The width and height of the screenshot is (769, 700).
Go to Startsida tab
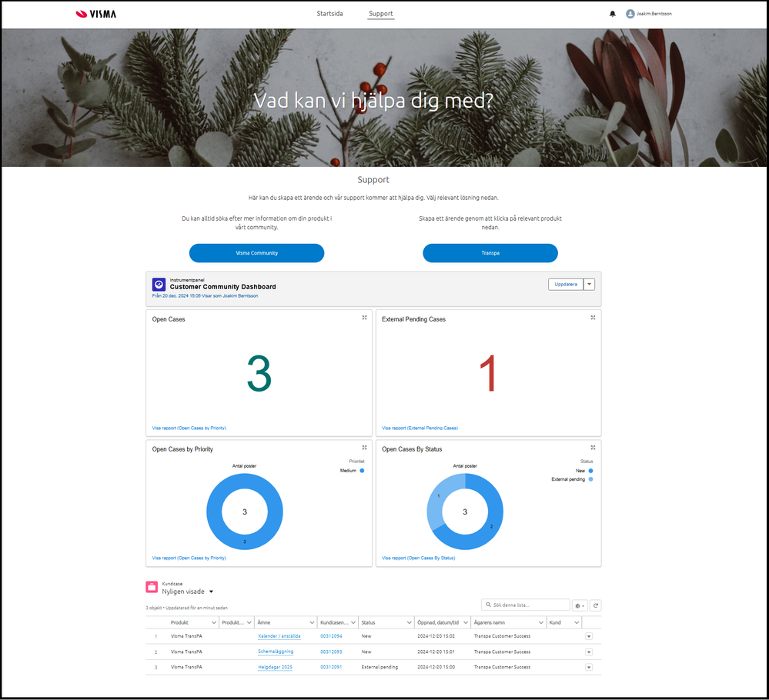coord(329,14)
